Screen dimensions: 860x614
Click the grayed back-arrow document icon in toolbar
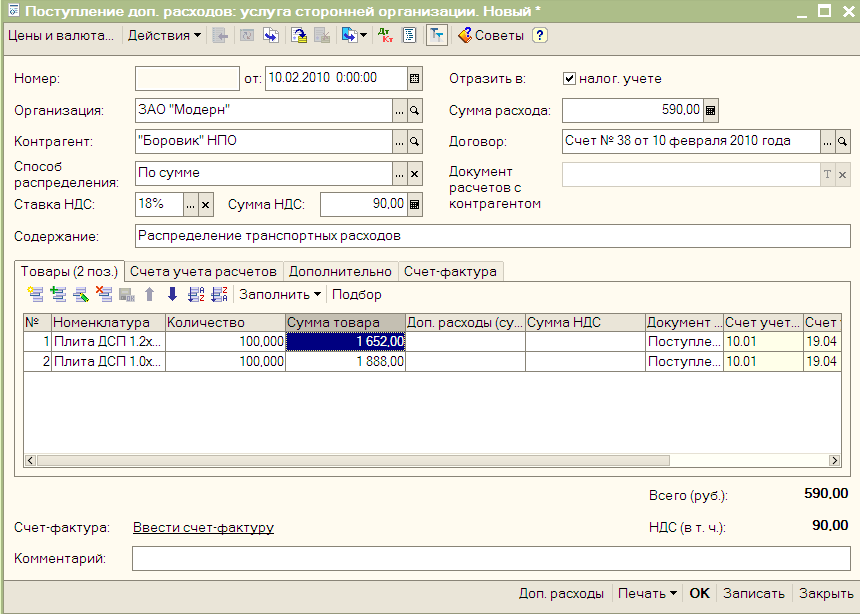[x=220, y=36]
